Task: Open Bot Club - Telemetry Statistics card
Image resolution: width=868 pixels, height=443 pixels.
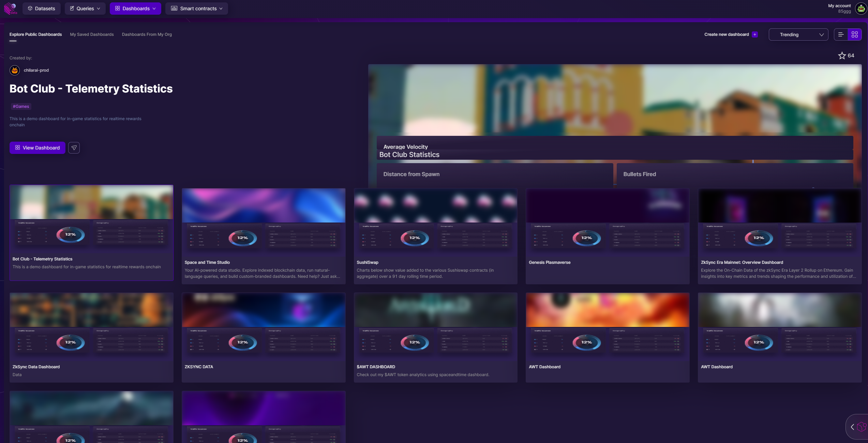Action: tap(91, 233)
